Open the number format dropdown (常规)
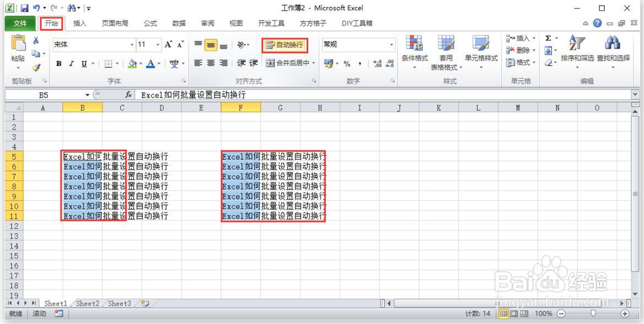644x324 pixels. [391, 44]
